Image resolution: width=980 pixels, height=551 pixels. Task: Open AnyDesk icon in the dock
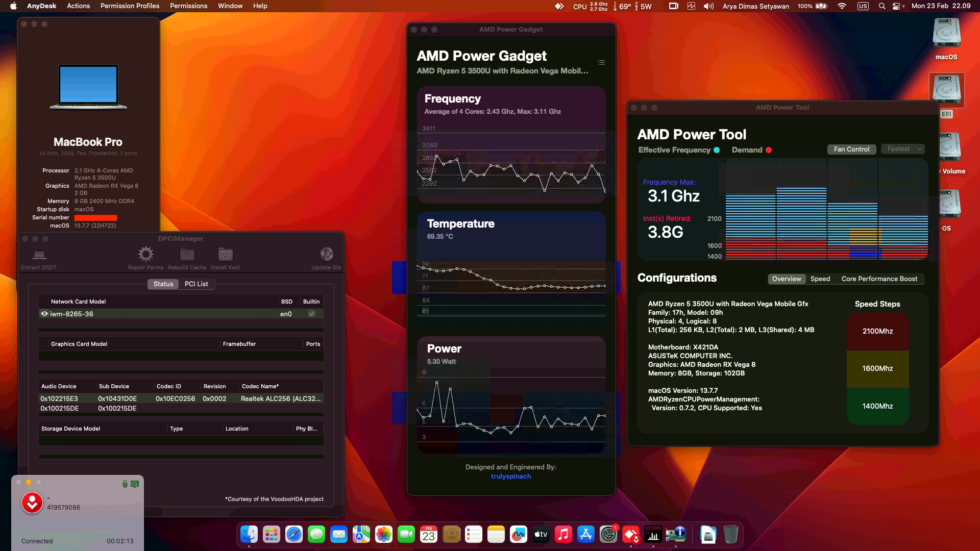(631, 534)
